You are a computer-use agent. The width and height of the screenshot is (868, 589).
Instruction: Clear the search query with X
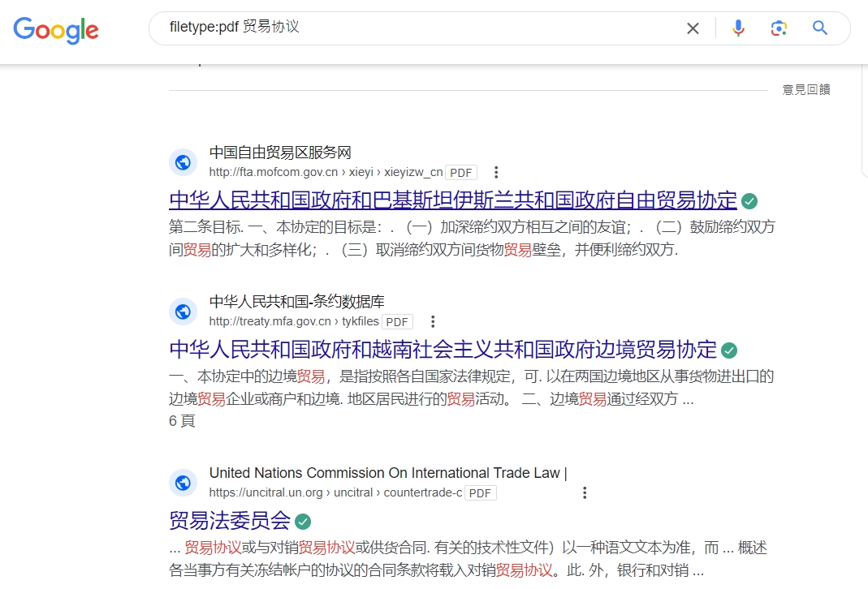coord(693,28)
